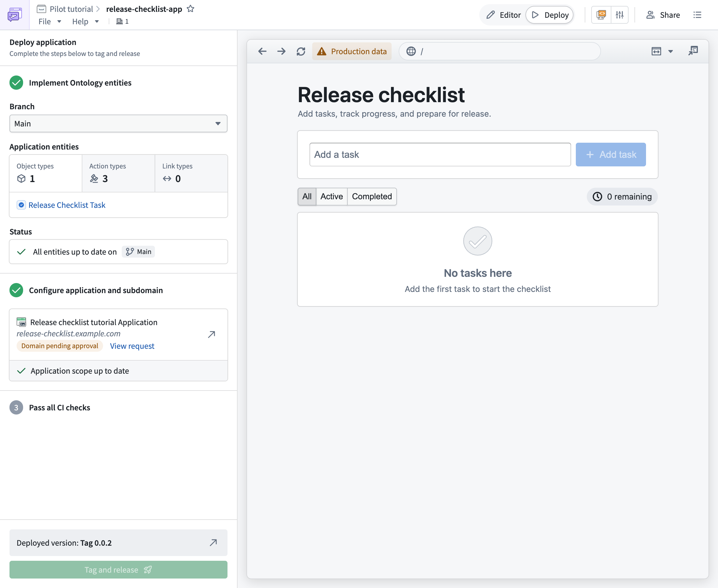Click Tag and release button
The width and height of the screenshot is (718, 588).
point(118,569)
